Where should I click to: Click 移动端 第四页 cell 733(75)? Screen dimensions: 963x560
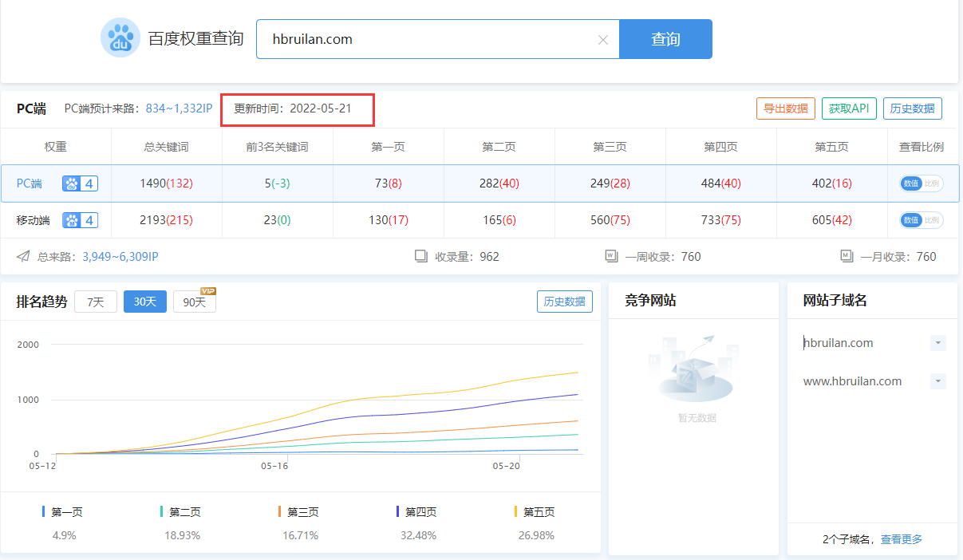(x=720, y=220)
